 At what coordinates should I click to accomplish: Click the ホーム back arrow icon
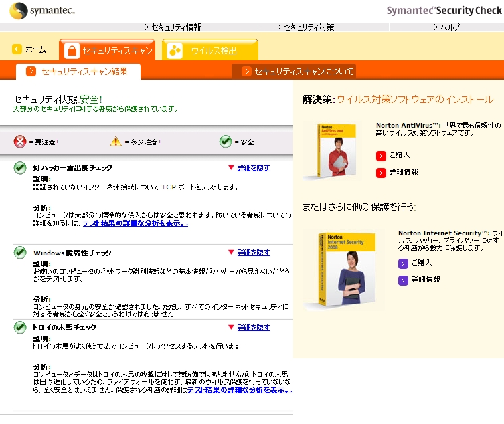(17, 49)
